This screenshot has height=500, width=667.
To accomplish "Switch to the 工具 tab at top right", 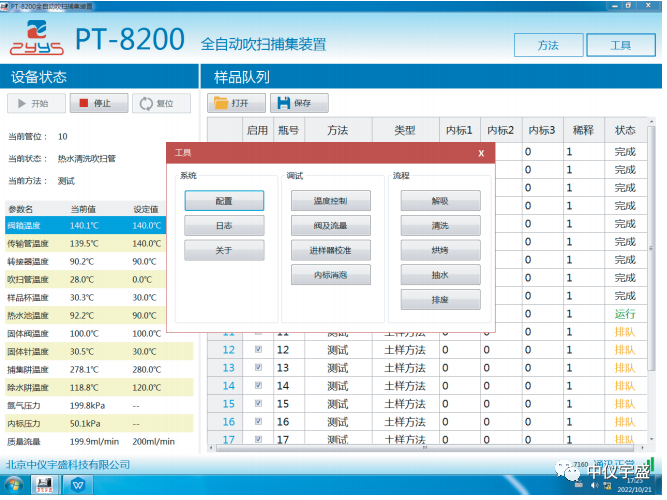I will [x=620, y=45].
